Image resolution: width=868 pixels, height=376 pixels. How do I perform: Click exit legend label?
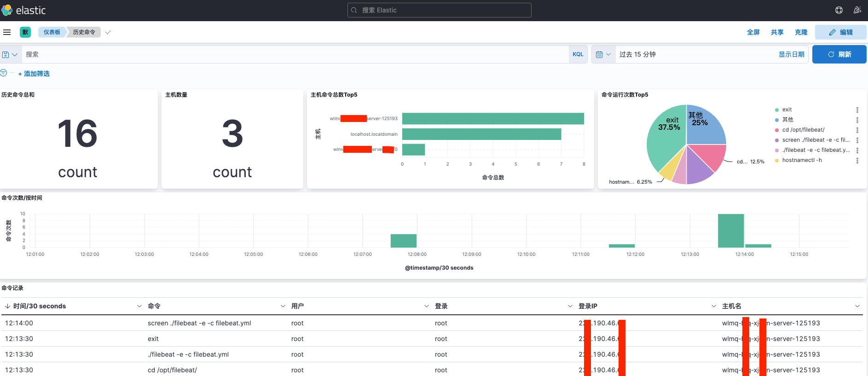click(x=787, y=110)
